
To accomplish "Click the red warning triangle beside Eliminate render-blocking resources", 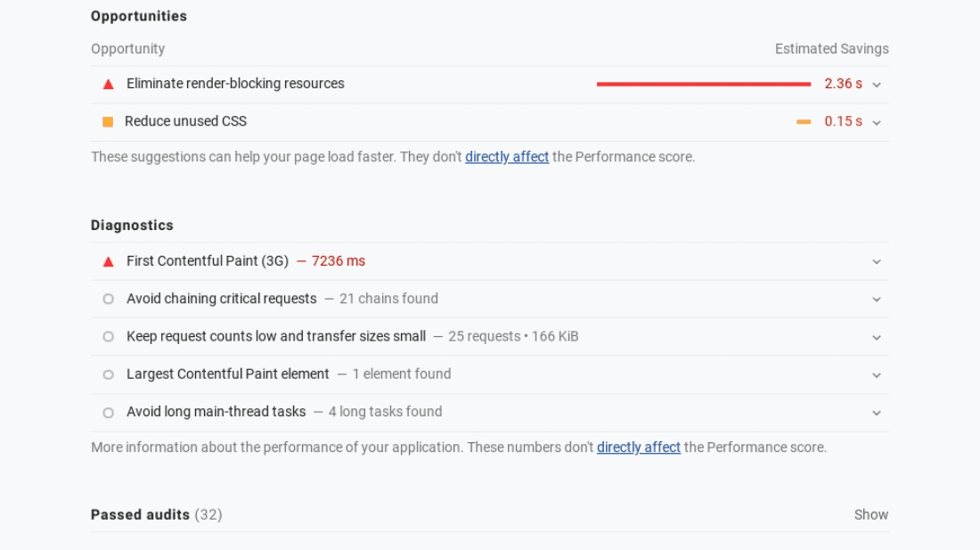I will click(x=108, y=84).
